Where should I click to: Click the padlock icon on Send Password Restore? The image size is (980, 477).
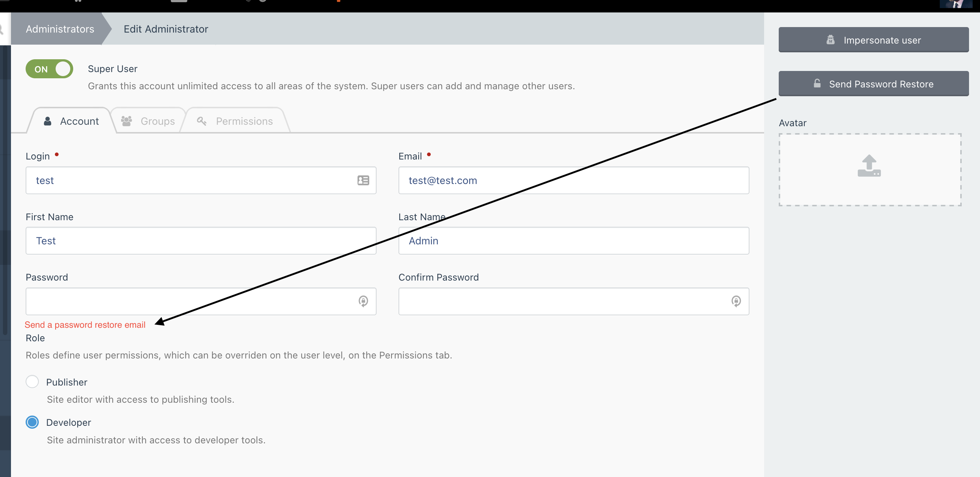(817, 84)
